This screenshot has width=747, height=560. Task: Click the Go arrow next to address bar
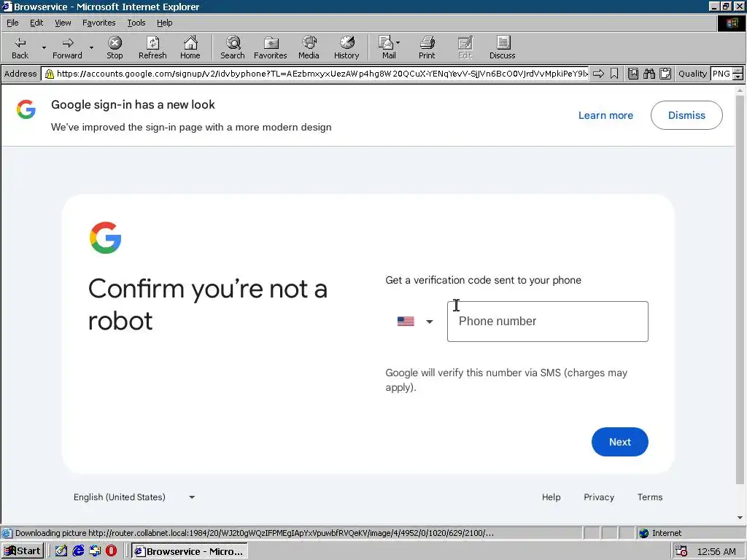click(x=598, y=74)
